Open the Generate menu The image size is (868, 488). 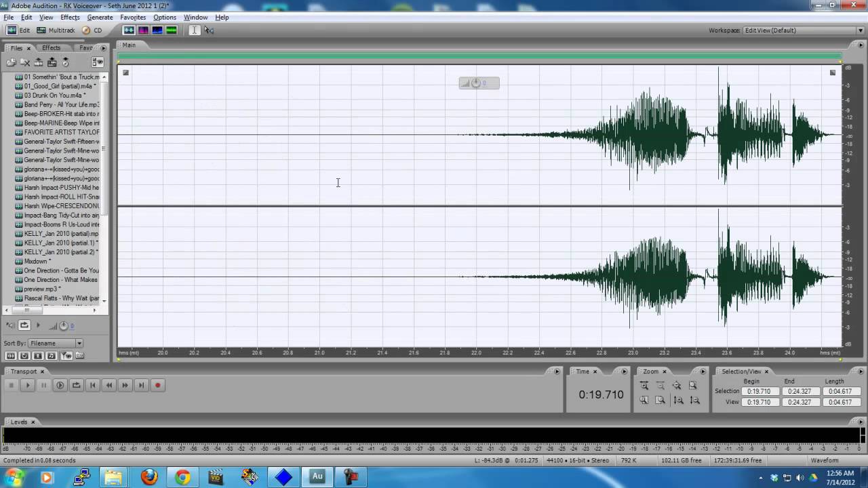(x=100, y=17)
